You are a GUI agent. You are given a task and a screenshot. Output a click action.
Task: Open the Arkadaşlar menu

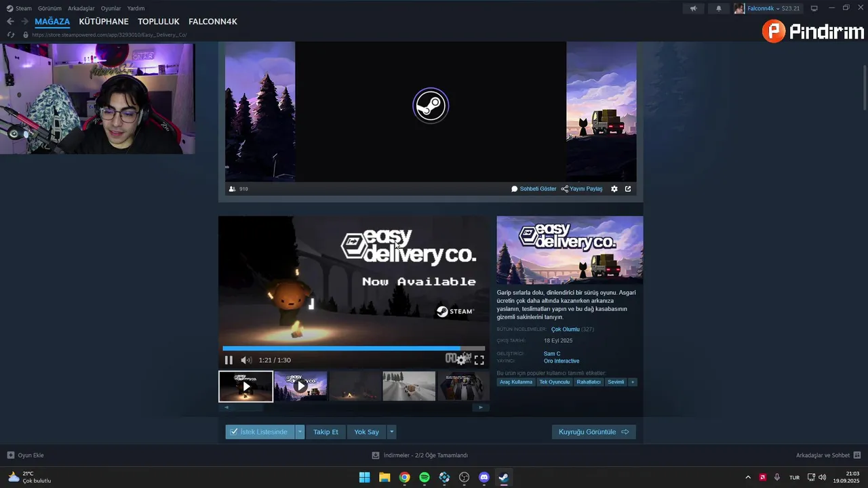click(x=81, y=8)
